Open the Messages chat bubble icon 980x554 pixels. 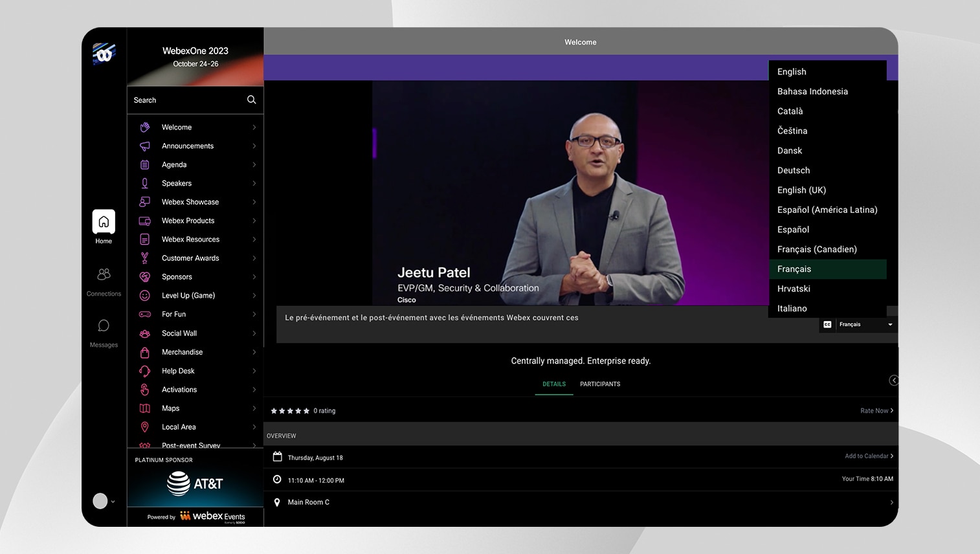pos(104,326)
